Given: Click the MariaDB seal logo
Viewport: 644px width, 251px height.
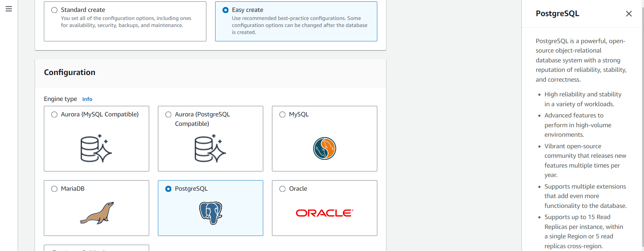Looking at the screenshot, I should tap(97, 213).
